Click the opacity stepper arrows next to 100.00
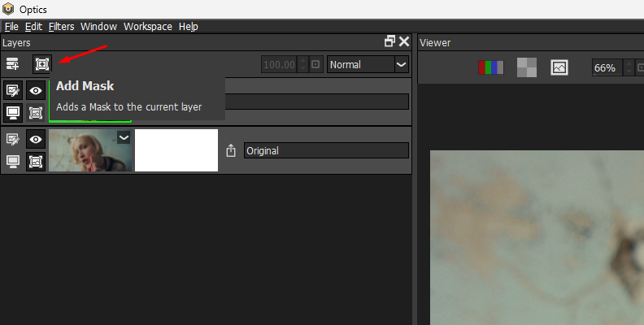This screenshot has width=644, height=325. pos(302,64)
